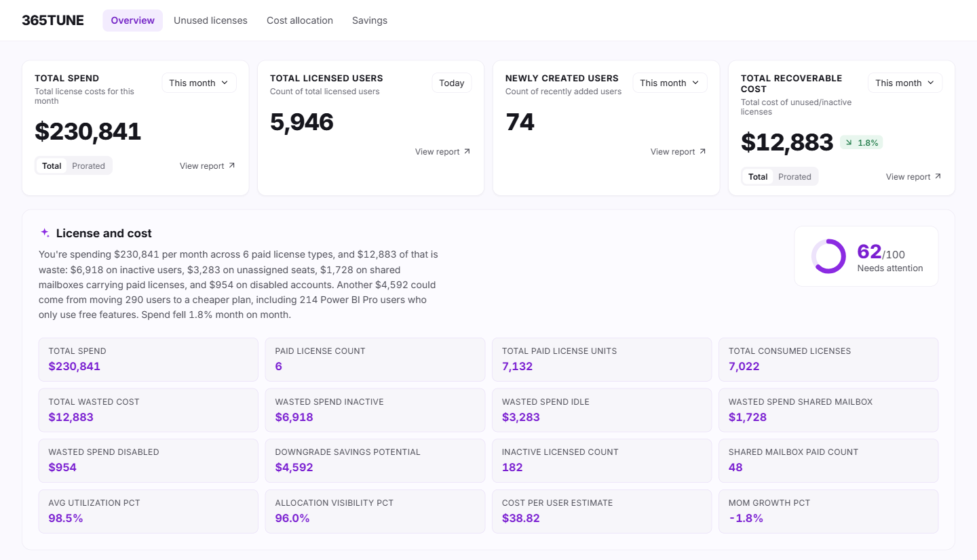Image resolution: width=977 pixels, height=560 pixels.
Task: Click the MoM Growth Pct value -1.8%
Action: click(746, 518)
